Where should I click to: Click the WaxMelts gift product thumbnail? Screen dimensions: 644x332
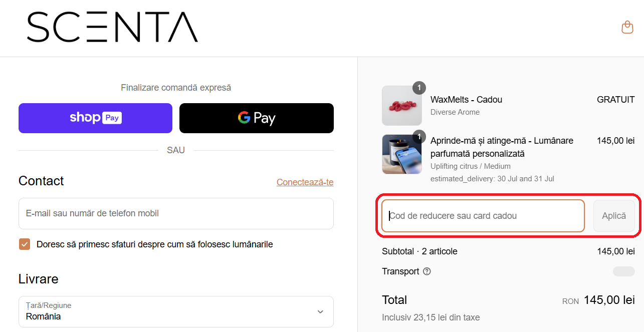(x=401, y=106)
